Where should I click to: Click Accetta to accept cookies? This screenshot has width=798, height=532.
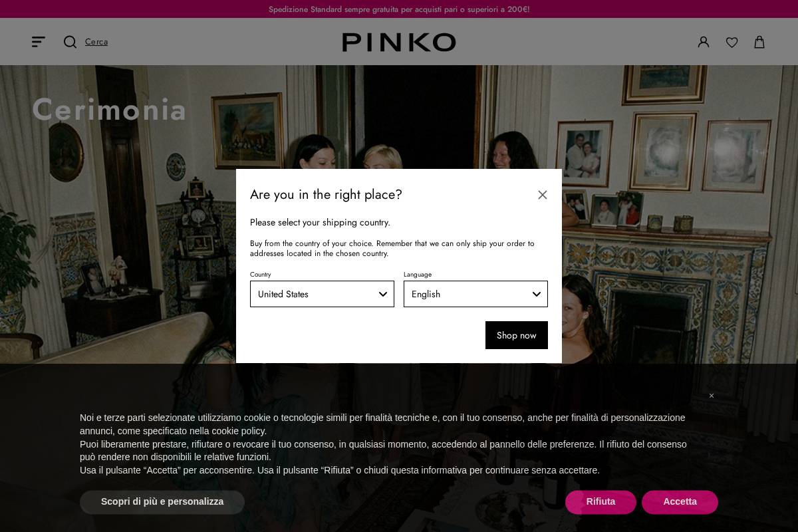click(x=680, y=501)
